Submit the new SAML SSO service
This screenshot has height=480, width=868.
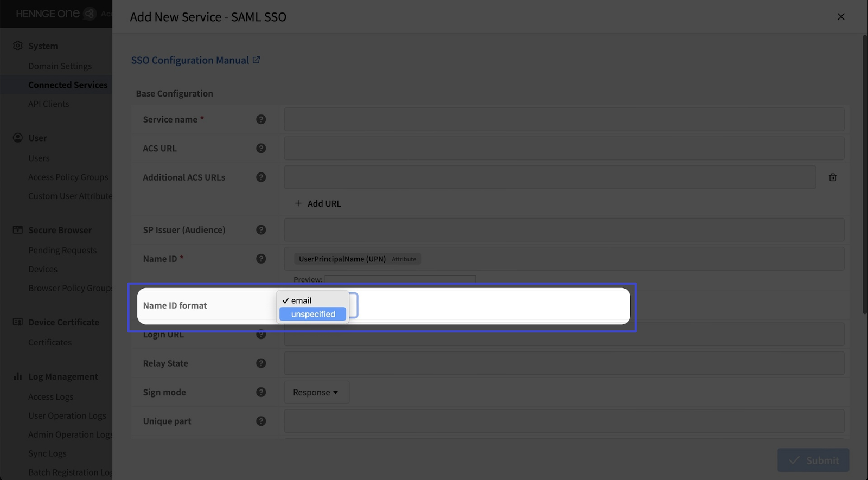[813, 460]
